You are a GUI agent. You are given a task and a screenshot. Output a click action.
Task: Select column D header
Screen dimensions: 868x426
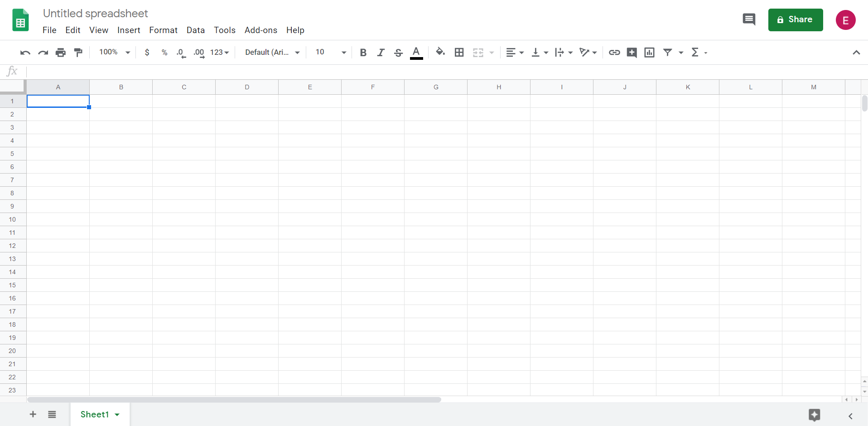point(247,87)
